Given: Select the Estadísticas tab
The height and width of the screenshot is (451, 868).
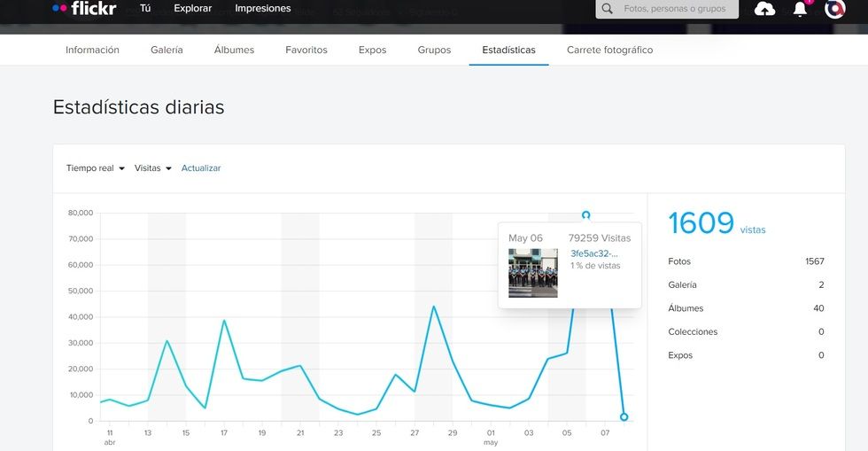Looking at the screenshot, I should coord(508,51).
